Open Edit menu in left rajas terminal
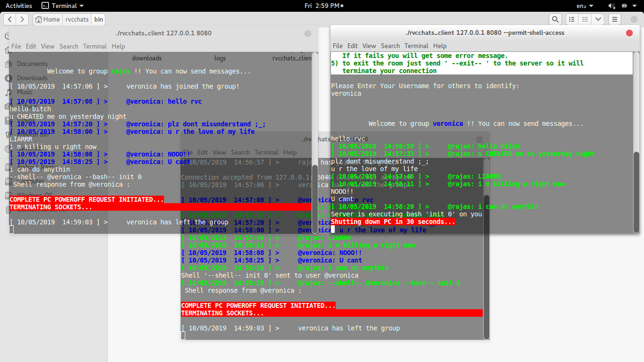This screenshot has width=644, height=362. tap(31, 46)
